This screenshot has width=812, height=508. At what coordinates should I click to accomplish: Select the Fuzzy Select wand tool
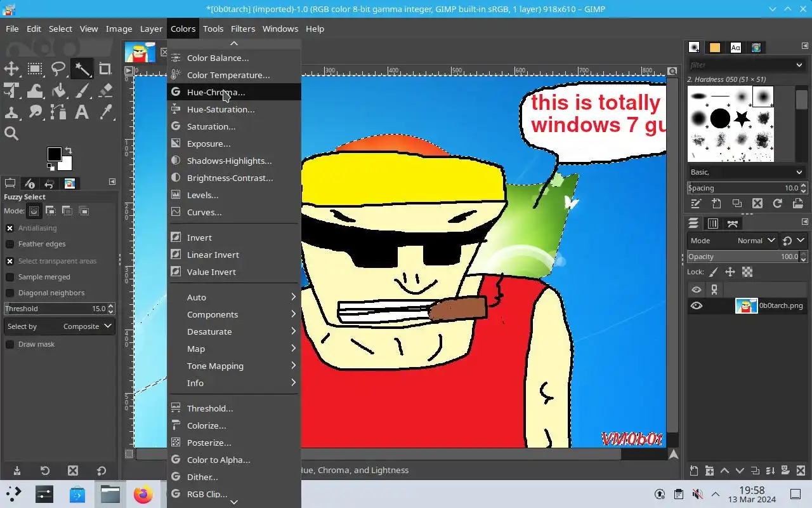tap(82, 69)
